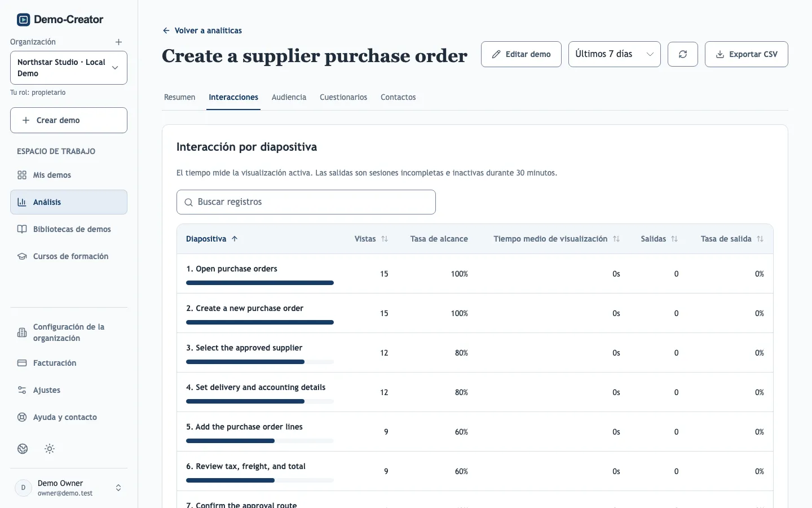Image resolution: width=812 pixels, height=508 pixels.
Task: Toggle Diapositiva column sort order
Action: tap(212, 239)
